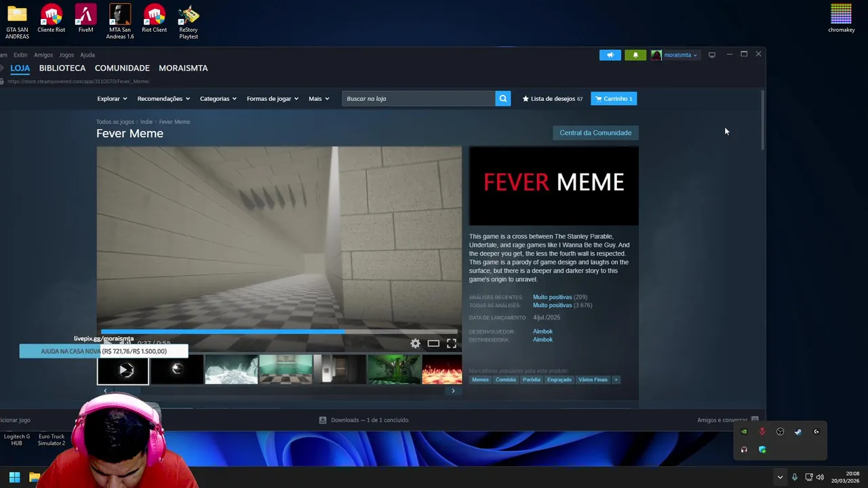
Task: Open Steam notifications bell
Action: pyautogui.click(x=635, y=55)
